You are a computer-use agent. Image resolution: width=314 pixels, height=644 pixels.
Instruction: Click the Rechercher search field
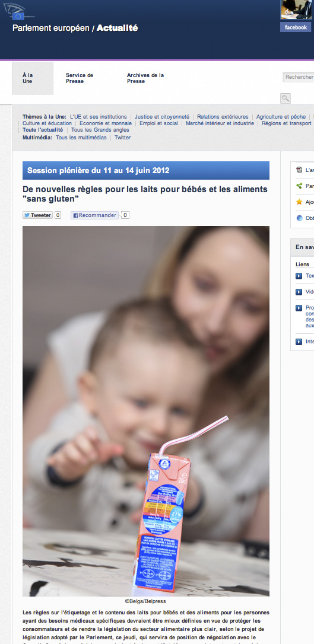click(299, 77)
